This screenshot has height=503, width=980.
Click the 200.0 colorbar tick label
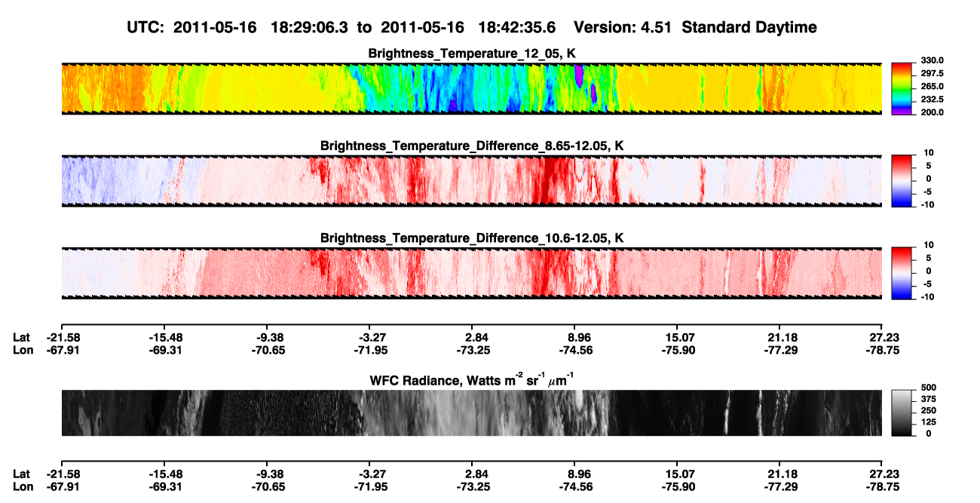(x=932, y=112)
